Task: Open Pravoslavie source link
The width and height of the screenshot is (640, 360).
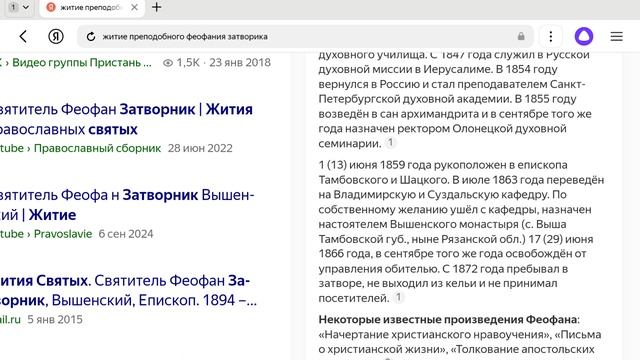Action: click(x=63, y=234)
